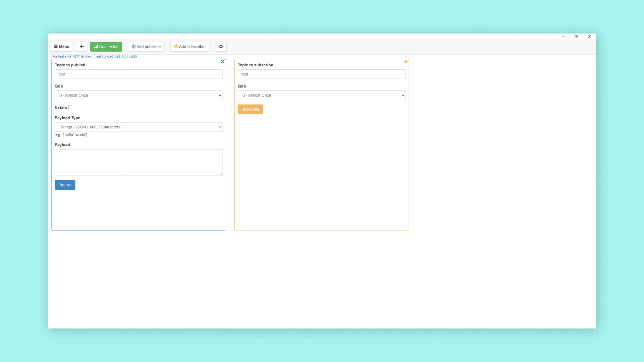
Task: Click the Topic to publish input field
Action: coord(139,74)
